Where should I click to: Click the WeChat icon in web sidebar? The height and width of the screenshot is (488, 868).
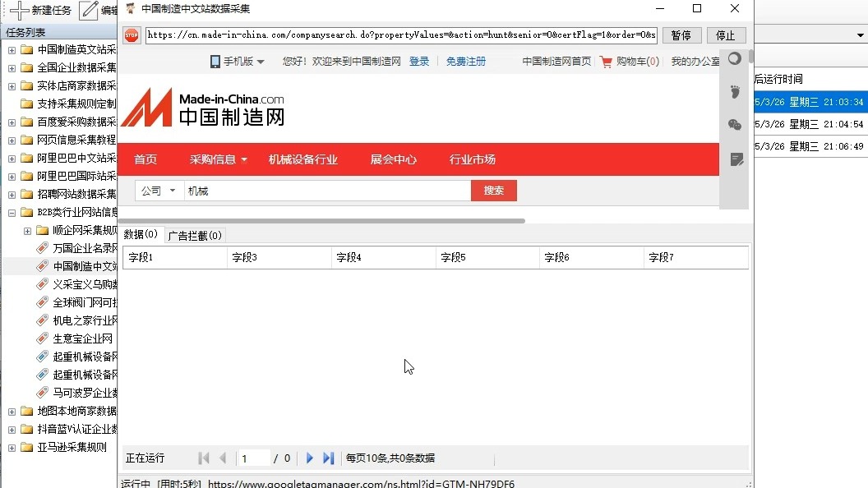click(x=735, y=125)
